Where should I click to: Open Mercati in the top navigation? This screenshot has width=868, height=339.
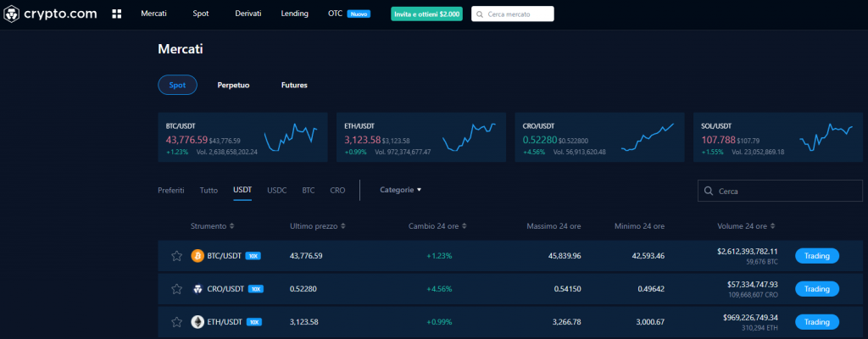[x=154, y=14]
